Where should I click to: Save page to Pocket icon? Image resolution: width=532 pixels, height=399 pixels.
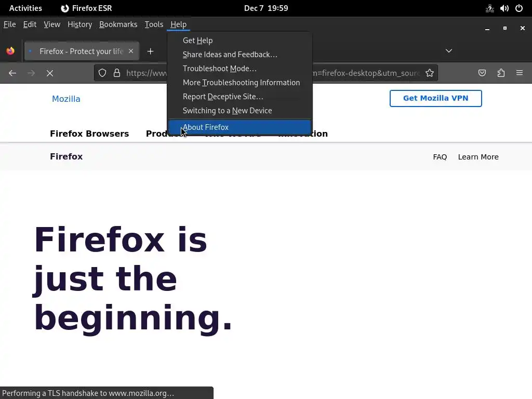[482, 73]
